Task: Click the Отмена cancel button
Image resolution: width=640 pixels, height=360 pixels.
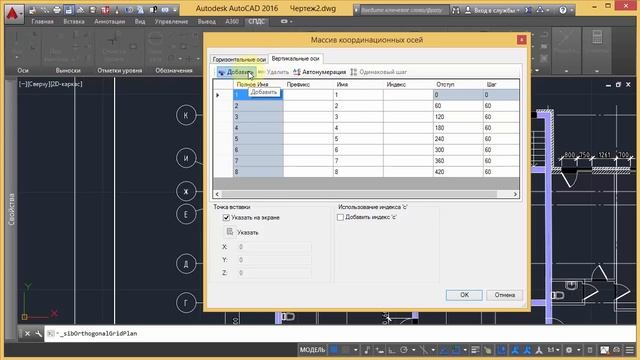Action: coord(504,295)
